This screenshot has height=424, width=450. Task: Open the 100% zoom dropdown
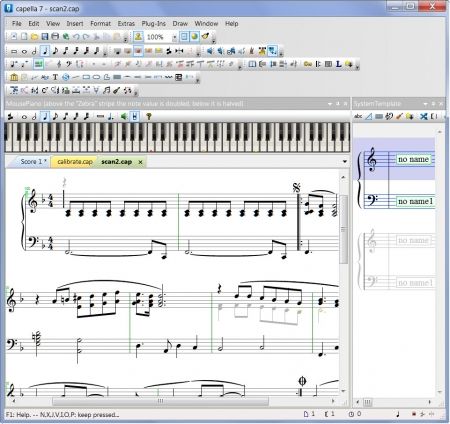point(174,37)
